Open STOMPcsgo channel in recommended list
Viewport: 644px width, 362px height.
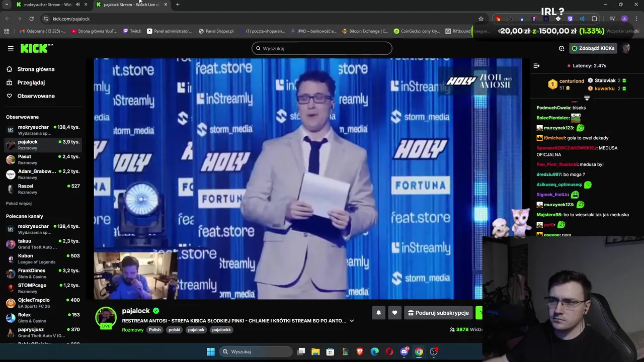tap(43, 288)
